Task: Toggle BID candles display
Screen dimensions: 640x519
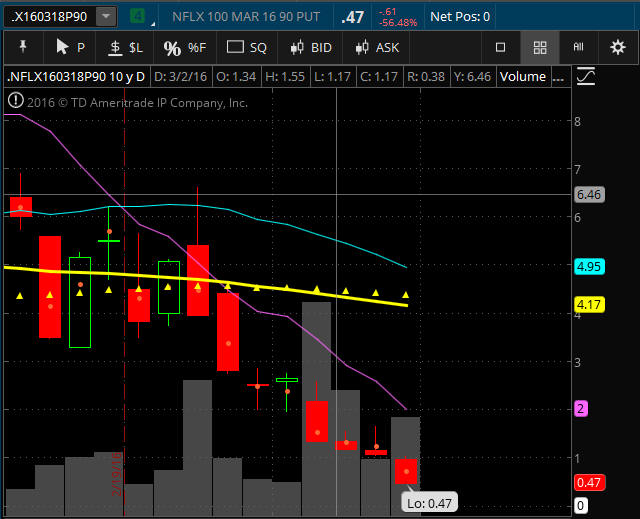Action: click(x=310, y=47)
